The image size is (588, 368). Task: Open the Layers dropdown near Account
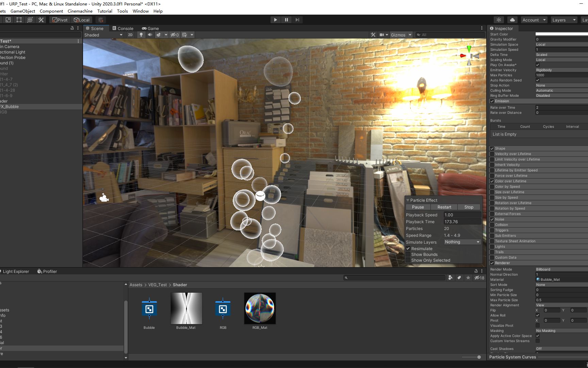click(563, 19)
